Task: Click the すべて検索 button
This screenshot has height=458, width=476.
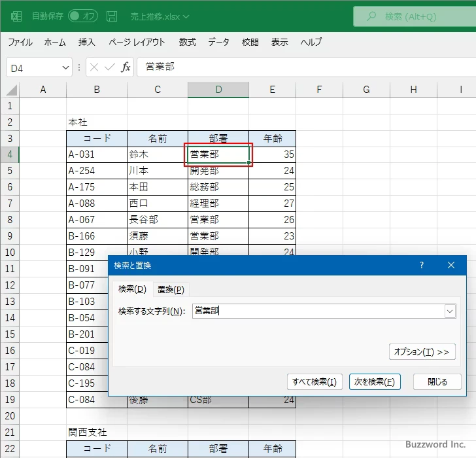Action: pyautogui.click(x=314, y=382)
